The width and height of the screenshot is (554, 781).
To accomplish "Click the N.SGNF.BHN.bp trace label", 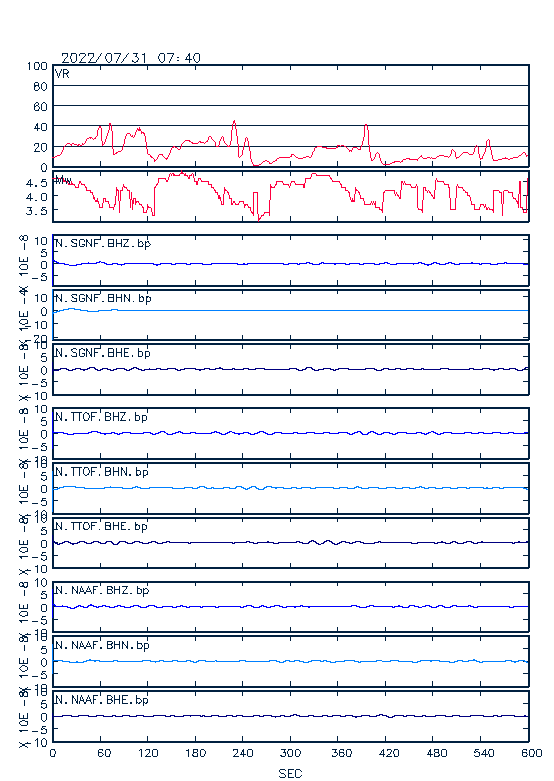I will [x=103, y=298].
